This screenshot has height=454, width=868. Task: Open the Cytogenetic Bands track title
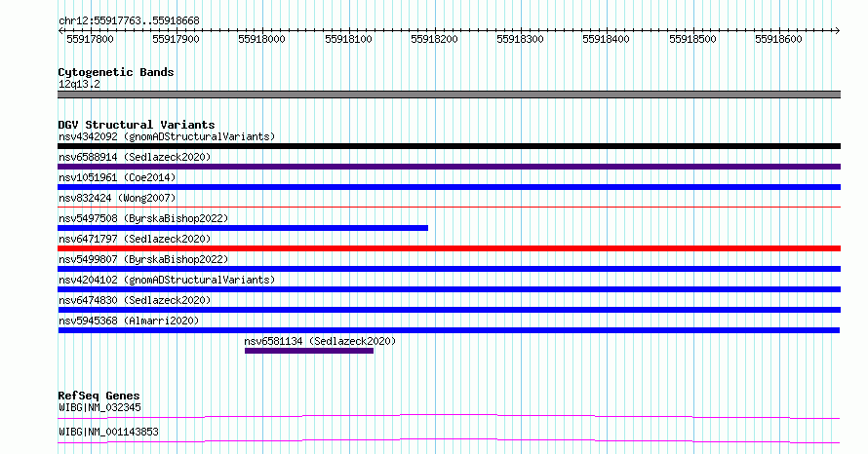[116, 72]
